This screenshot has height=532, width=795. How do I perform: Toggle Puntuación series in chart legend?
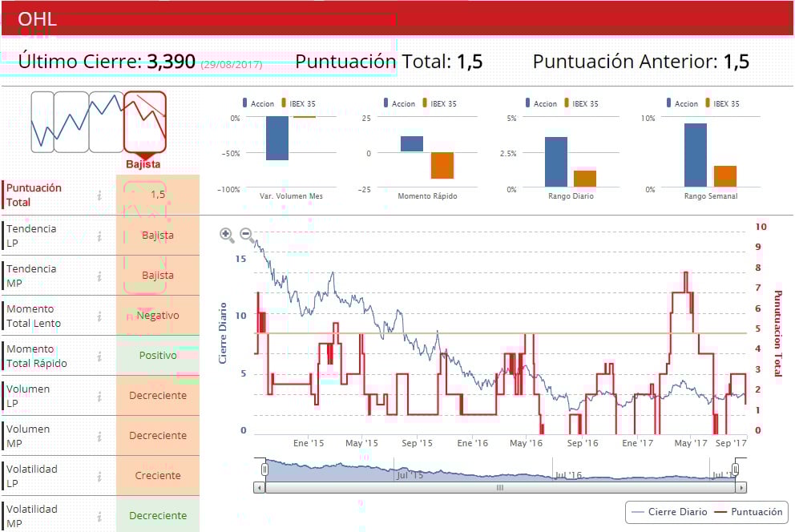click(x=749, y=512)
